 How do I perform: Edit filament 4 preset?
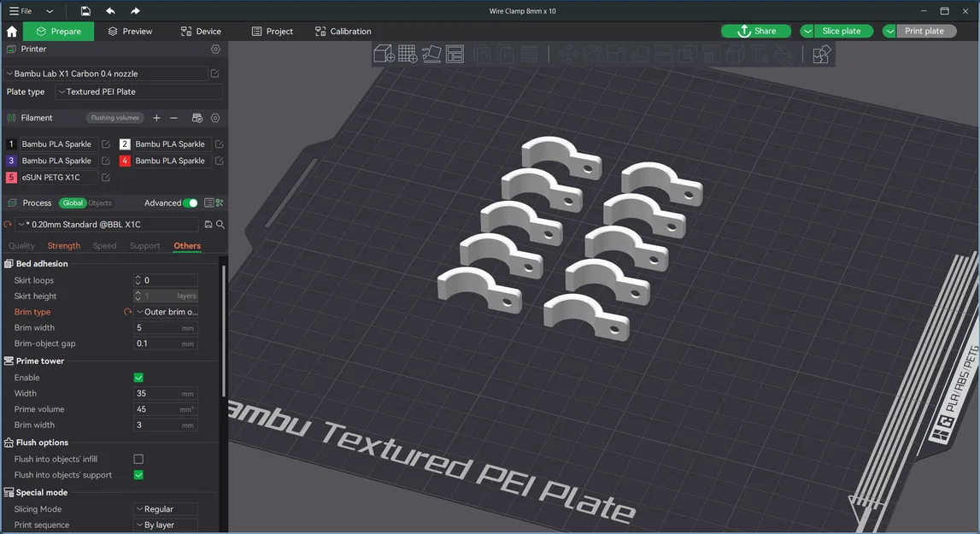[220, 161]
